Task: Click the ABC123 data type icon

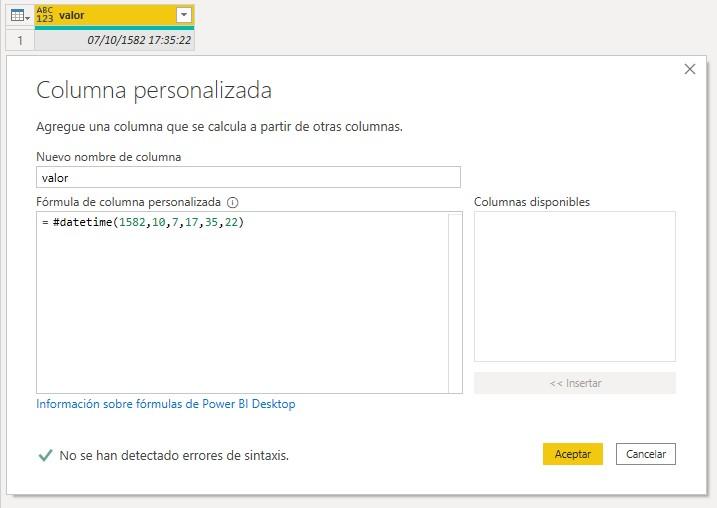Action: coord(45,15)
